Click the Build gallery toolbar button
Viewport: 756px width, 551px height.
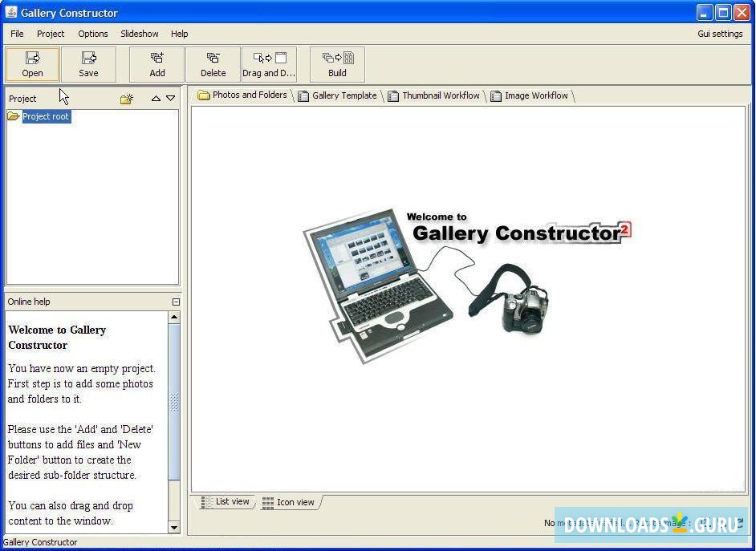pos(337,64)
